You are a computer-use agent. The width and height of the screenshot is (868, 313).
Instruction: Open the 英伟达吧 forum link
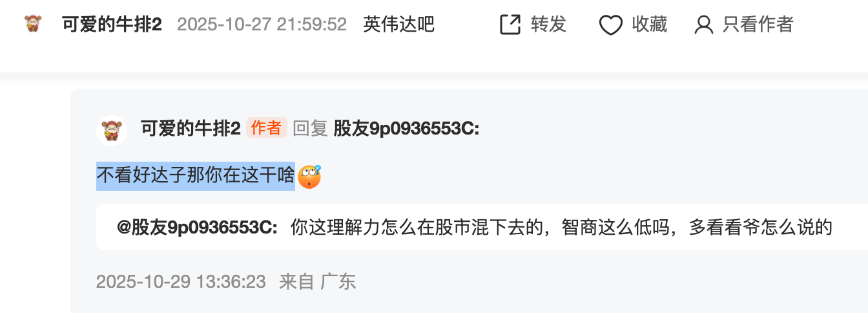(x=398, y=25)
